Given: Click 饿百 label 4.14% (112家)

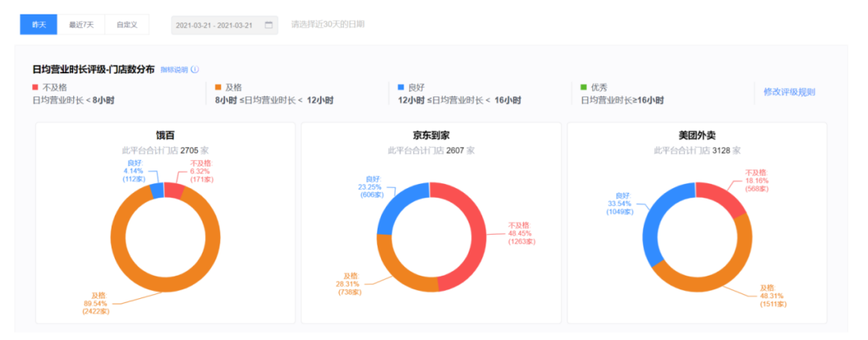Looking at the screenshot, I should [x=133, y=171].
